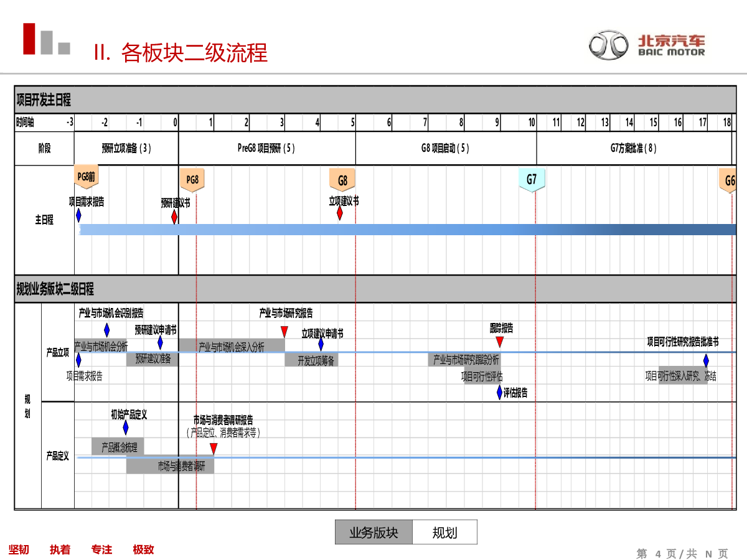The height and width of the screenshot is (560, 747).
Task: Select the blue diamond beside 评估报告
Action: click(x=499, y=393)
